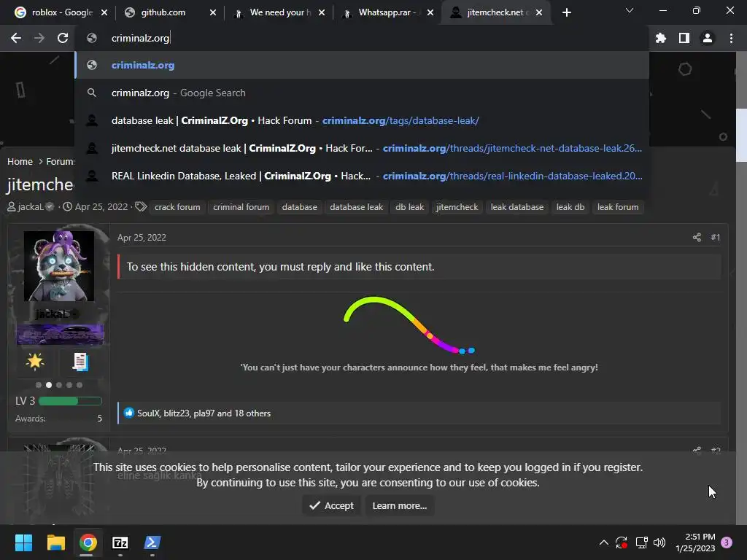Viewport: 747px width, 560px height.
Task: Select the second award carousel dot
Action: (x=49, y=385)
